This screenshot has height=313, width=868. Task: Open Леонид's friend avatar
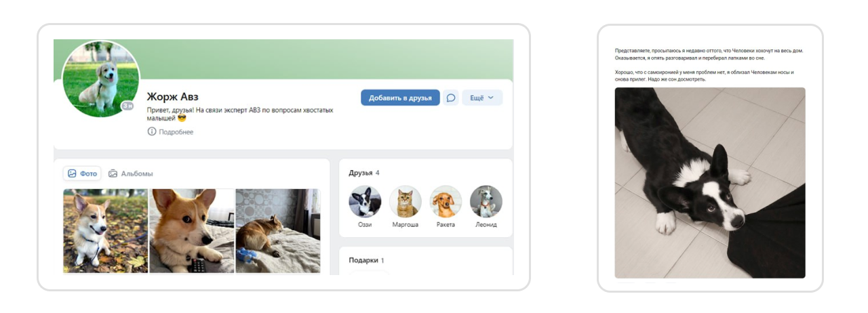486,201
